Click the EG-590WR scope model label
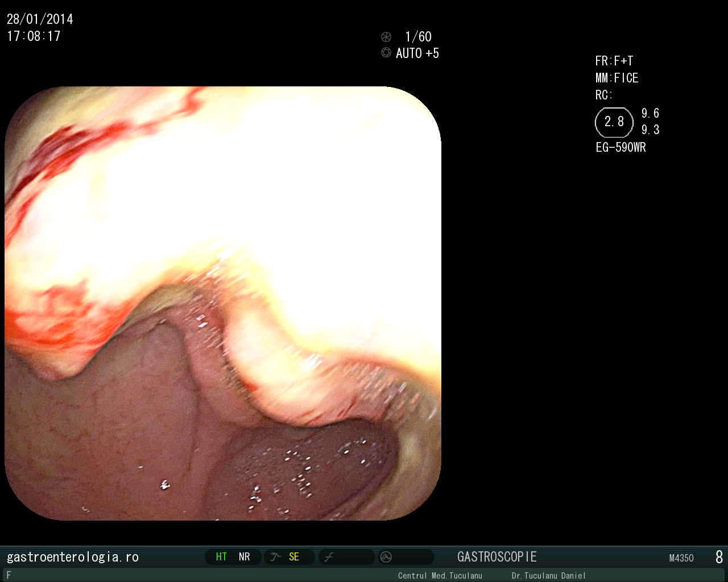Viewport: 728px width, 582px height. tap(621, 148)
